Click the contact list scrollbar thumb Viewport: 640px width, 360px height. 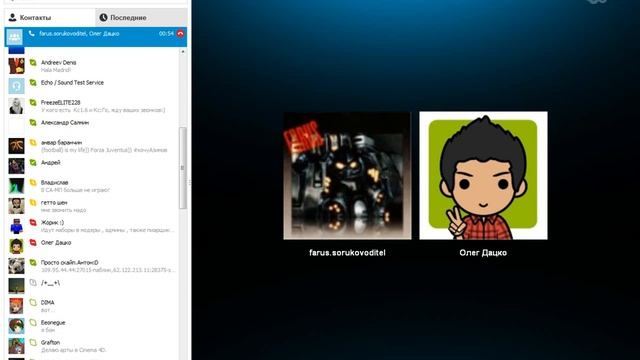pyautogui.click(x=183, y=168)
